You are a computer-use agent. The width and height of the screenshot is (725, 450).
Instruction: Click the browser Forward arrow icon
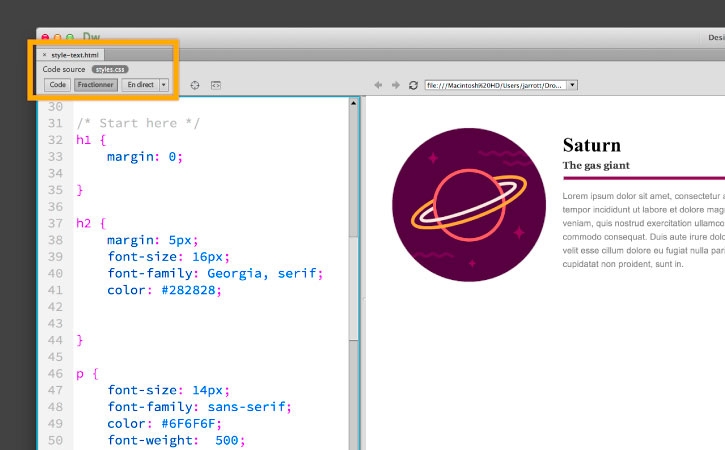pos(395,85)
